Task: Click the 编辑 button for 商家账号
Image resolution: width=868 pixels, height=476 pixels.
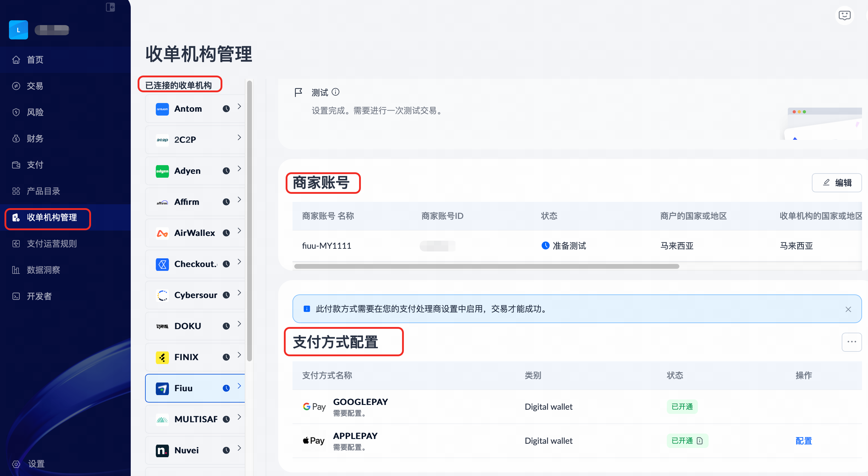Action: (x=836, y=183)
